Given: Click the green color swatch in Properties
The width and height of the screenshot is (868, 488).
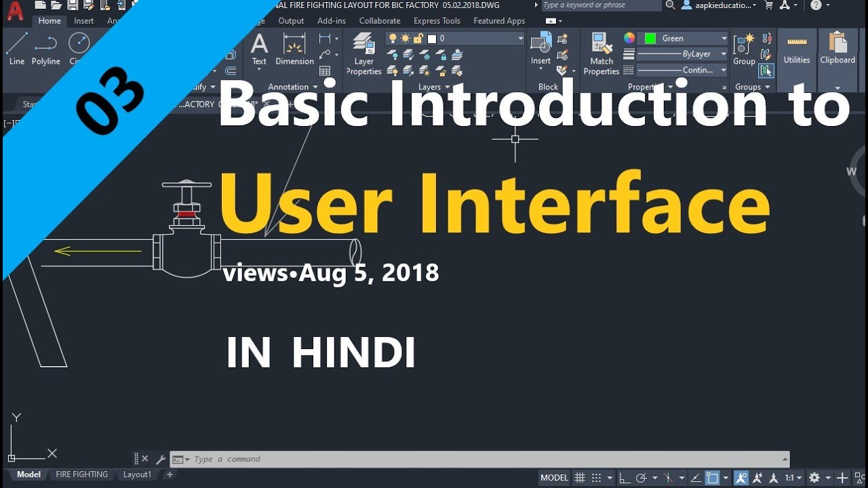Looking at the screenshot, I should pos(650,39).
